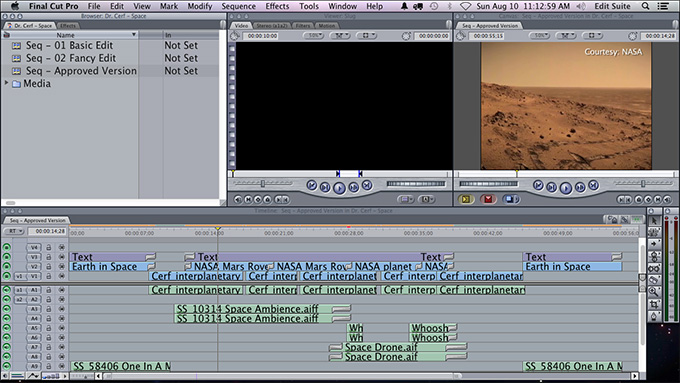Click the red Overwrite edit button in Canvas
The image size is (680, 383).
tap(488, 199)
